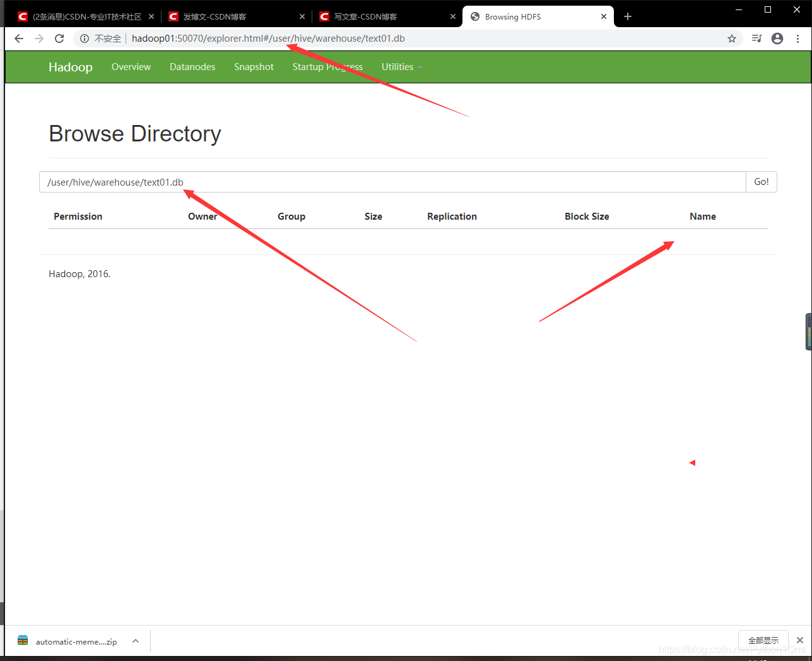812x661 pixels.
Task: Close the first CSDN community tab
Action: 151,16
